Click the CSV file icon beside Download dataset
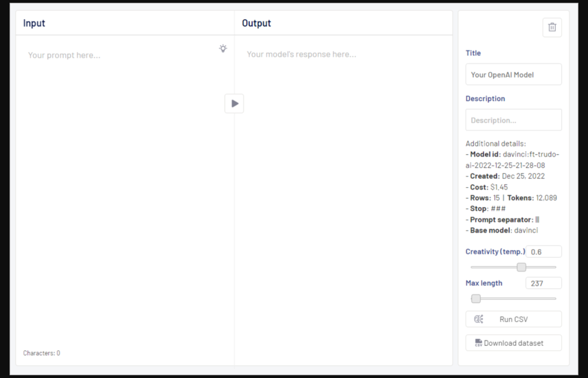The height and width of the screenshot is (378, 588). (x=478, y=343)
